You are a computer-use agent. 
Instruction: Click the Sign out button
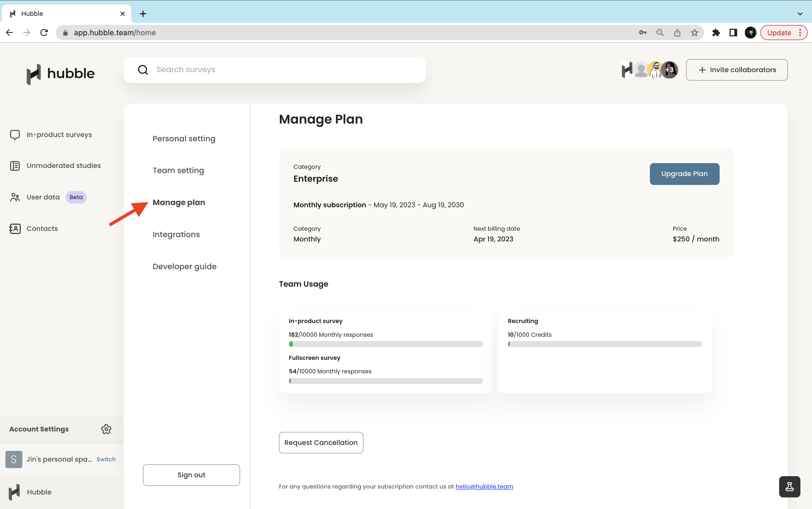(x=191, y=475)
